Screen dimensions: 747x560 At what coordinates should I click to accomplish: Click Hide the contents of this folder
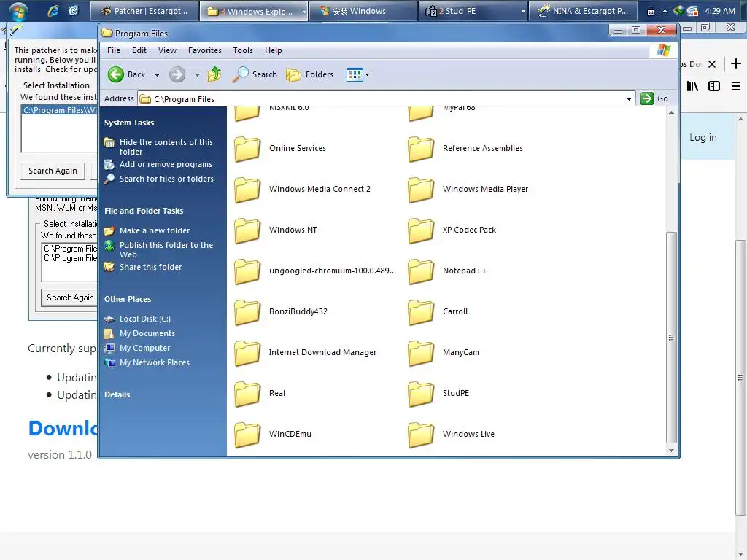[x=166, y=147]
